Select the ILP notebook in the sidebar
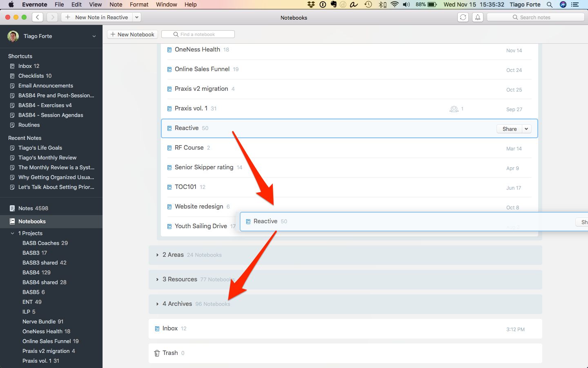Viewport: 588px width, 368px height. [29, 312]
